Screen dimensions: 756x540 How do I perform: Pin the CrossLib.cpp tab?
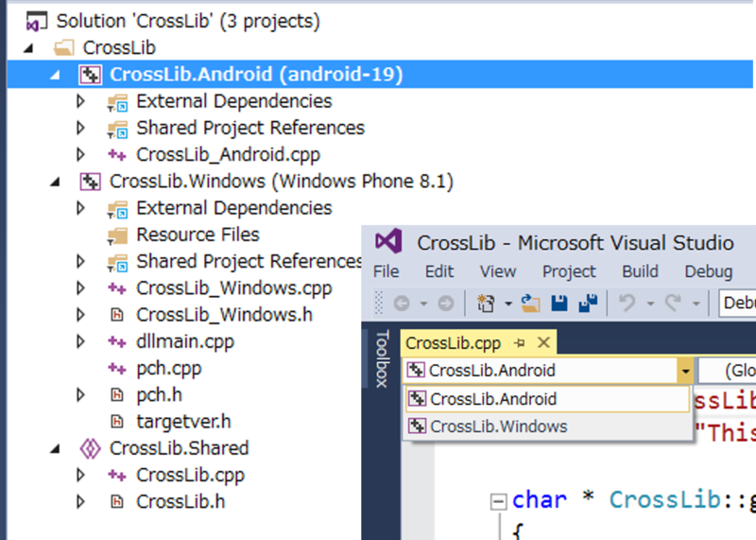click(x=520, y=343)
